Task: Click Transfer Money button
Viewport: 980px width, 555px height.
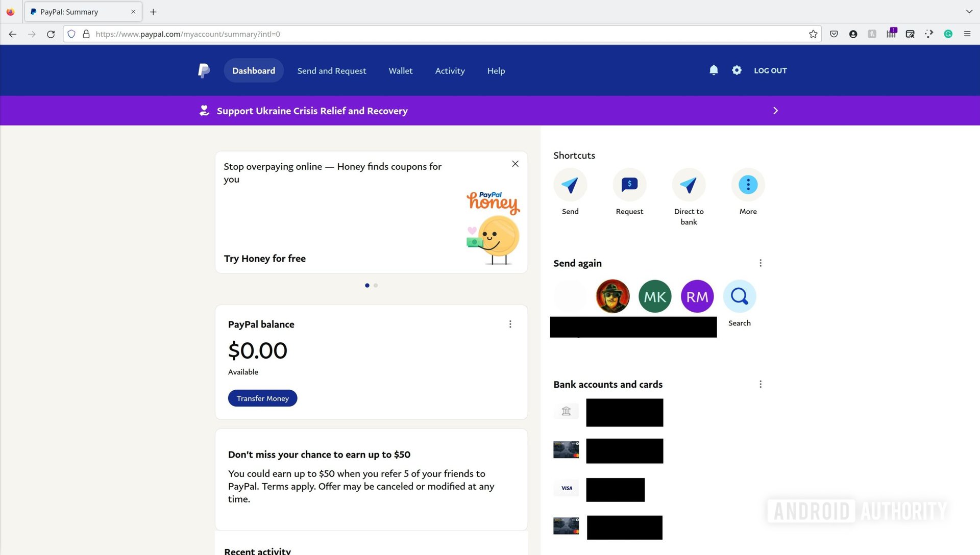Action: (x=262, y=397)
